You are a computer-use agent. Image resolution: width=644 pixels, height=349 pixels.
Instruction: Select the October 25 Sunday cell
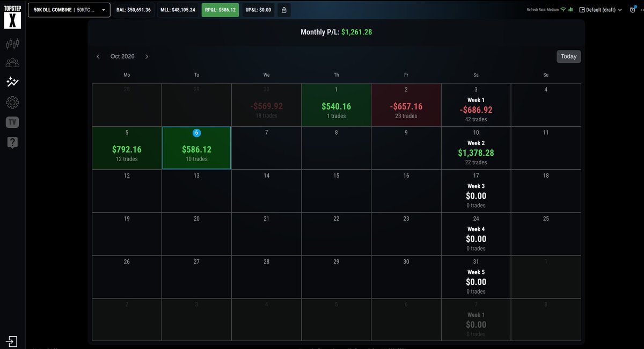[x=546, y=234]
